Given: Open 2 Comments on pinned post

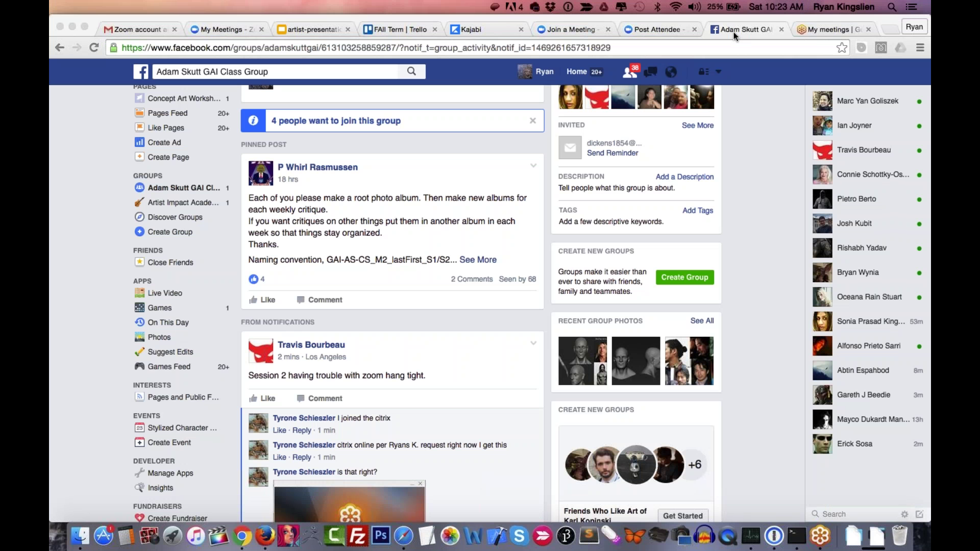Looking at the screenshot, I should [472, 279].
